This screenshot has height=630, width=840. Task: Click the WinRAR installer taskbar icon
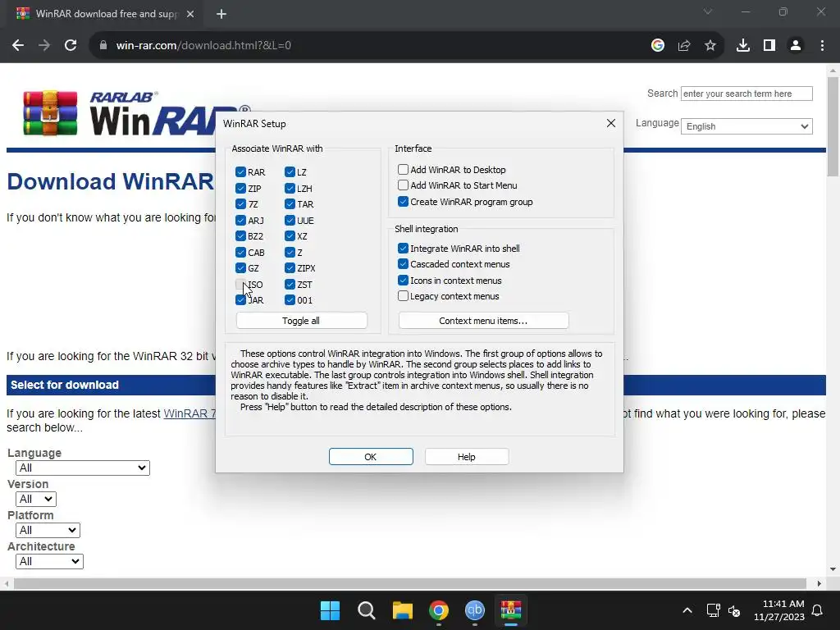pyautogui.click(x=511, y=610)
